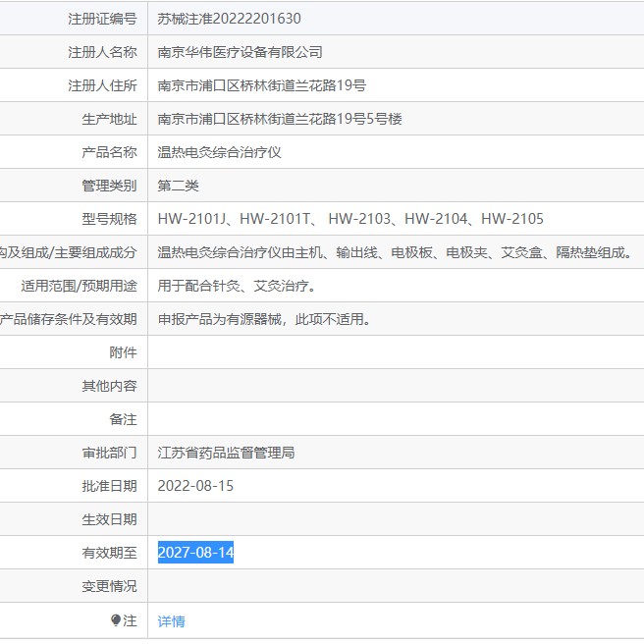Viewport: 644px width, 644px height.
Task: Click the 适用范围/预期用途 label
Action: click(x=79, y=286)
